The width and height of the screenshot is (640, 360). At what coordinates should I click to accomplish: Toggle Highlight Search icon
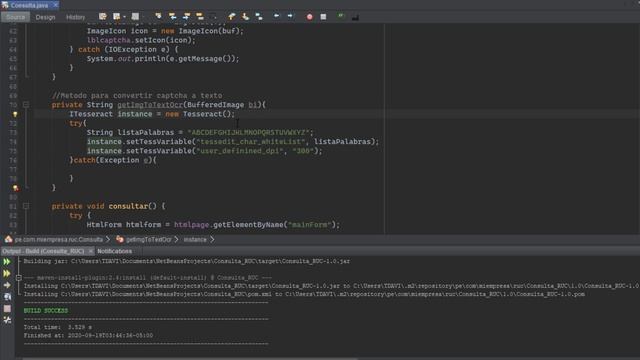[x=200, y=17]
